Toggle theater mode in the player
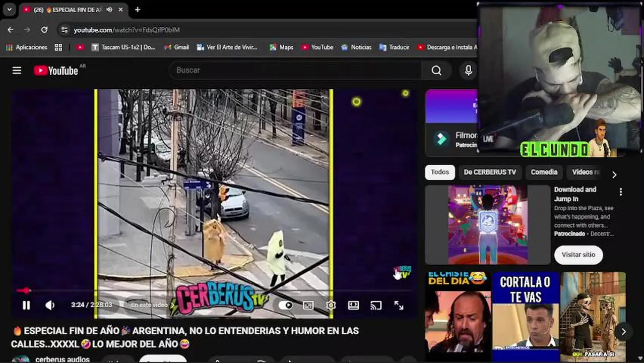644x363 pixels. [353, 306]
